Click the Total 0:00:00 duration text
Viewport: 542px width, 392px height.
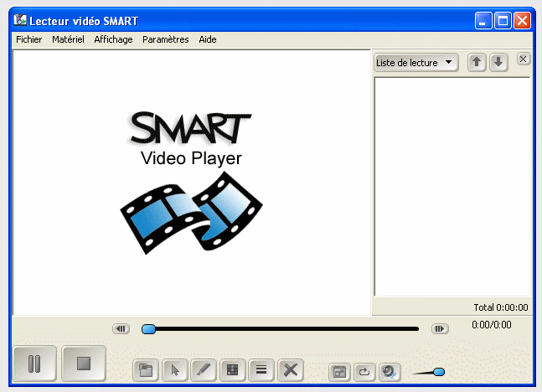click(500, 307)
